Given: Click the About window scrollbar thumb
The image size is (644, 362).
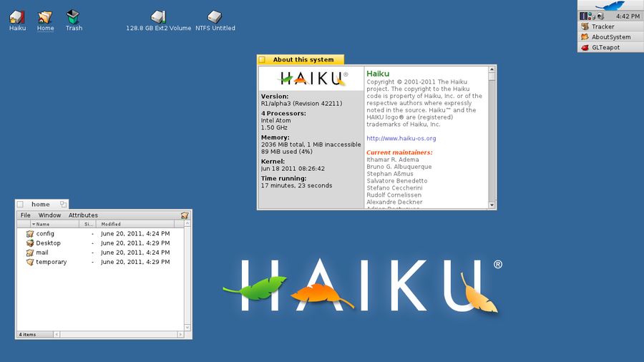Looking at the screenshot, I should coord(492,77).
